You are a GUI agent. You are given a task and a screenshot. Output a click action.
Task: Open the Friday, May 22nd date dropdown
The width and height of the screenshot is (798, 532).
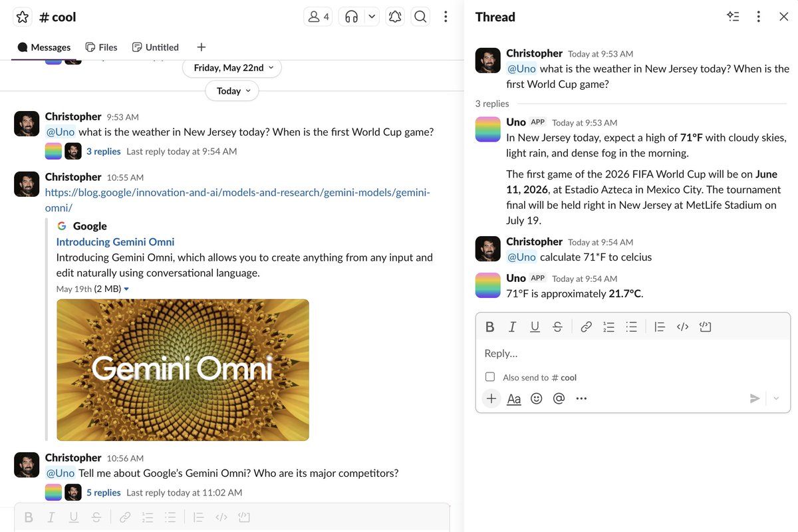(232, 68)
